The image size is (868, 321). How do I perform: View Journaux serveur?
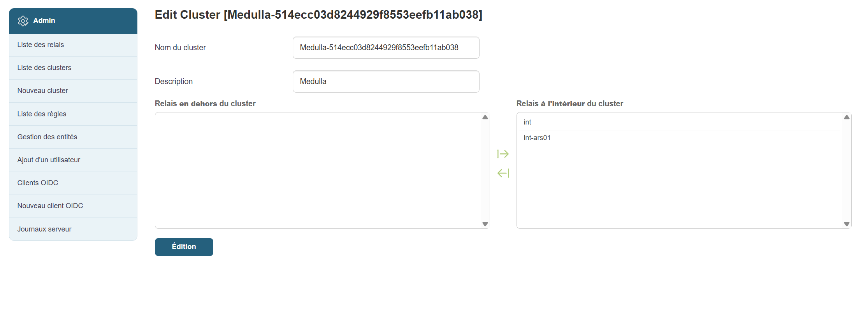click(44, 229)
